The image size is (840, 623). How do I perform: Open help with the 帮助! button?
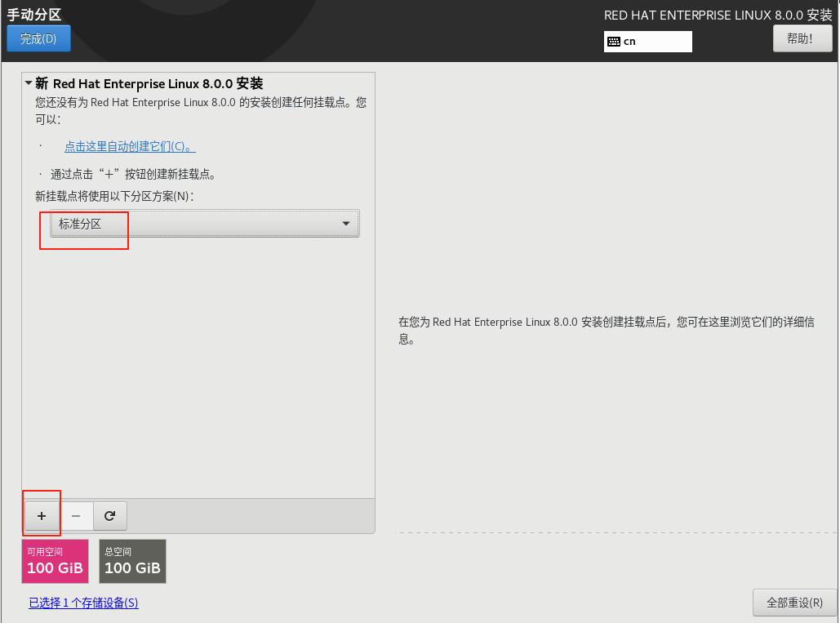[x=802, y=38]
